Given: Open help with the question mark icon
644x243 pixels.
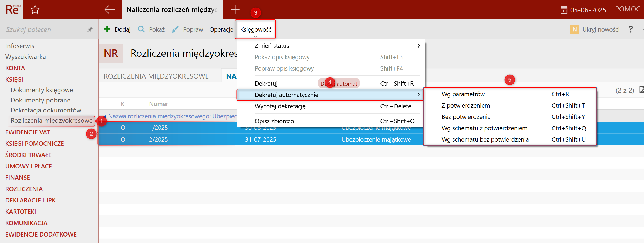Looking at the screenshot, I should [x=630, y=29].
